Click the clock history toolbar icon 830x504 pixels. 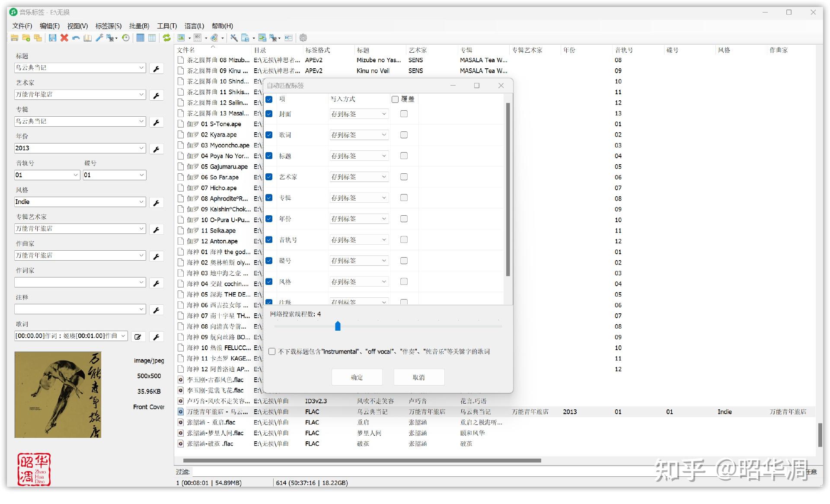click(126, 38)
